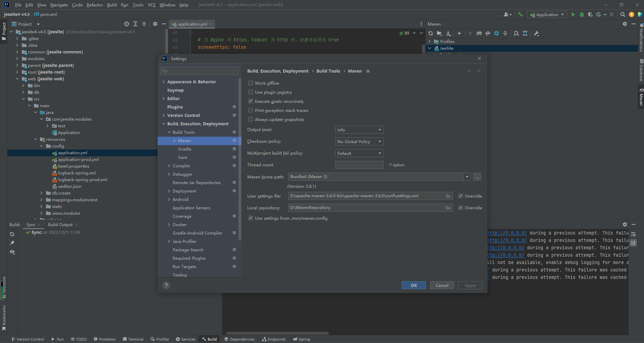Open Application run configuration dropdown
Image resolution: width=644 pixels, height=343 pixels.
tap(547, 14)
